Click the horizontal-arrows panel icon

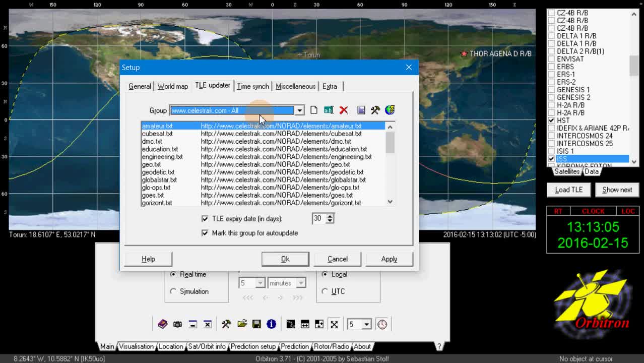(x=305, y=324)
